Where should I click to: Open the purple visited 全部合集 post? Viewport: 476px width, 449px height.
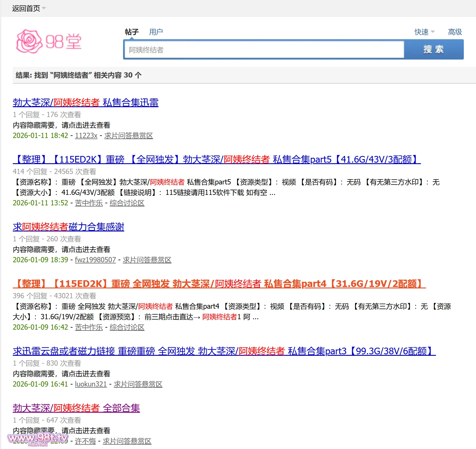(76, 408)
